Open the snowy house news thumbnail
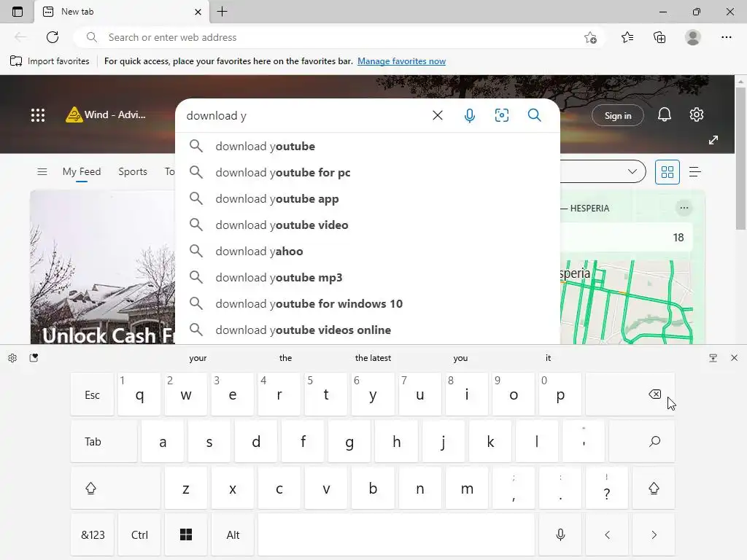 click(x=102, y=267)
